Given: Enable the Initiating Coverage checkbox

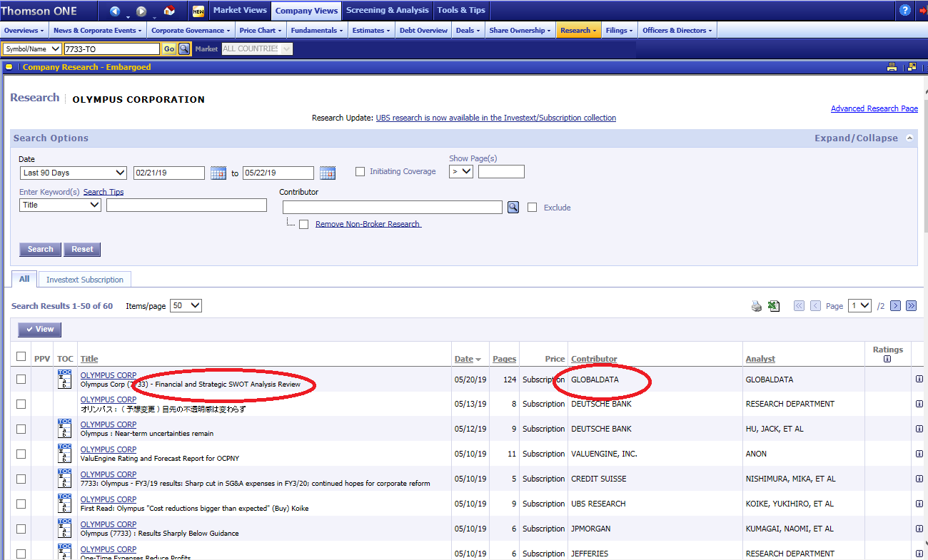Looking at the screenshot, I should (x=360, y=171).
